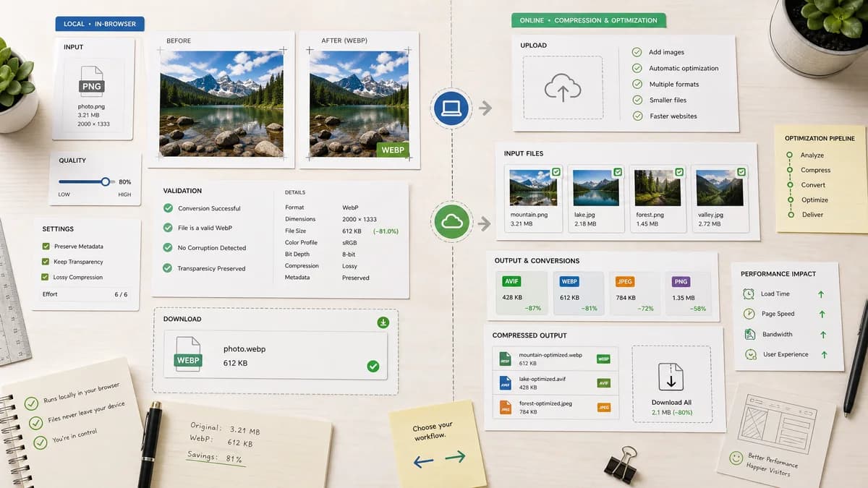Click the Bandwidth icon

tap(749, 334)
